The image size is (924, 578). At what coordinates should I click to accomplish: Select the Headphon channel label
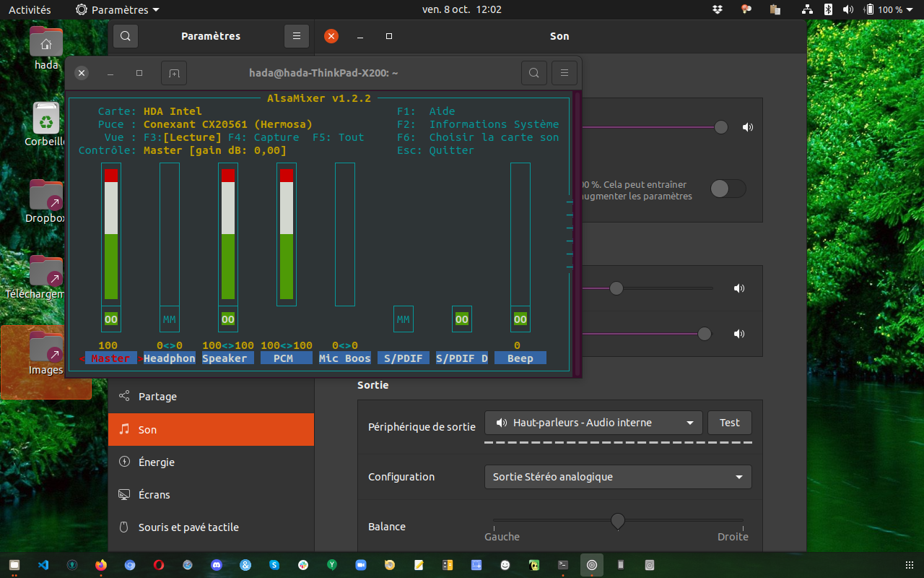pos(170,358)
